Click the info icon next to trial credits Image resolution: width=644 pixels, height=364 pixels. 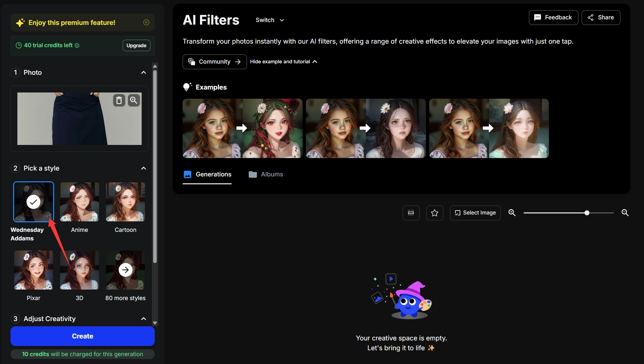tap(77, 46)
